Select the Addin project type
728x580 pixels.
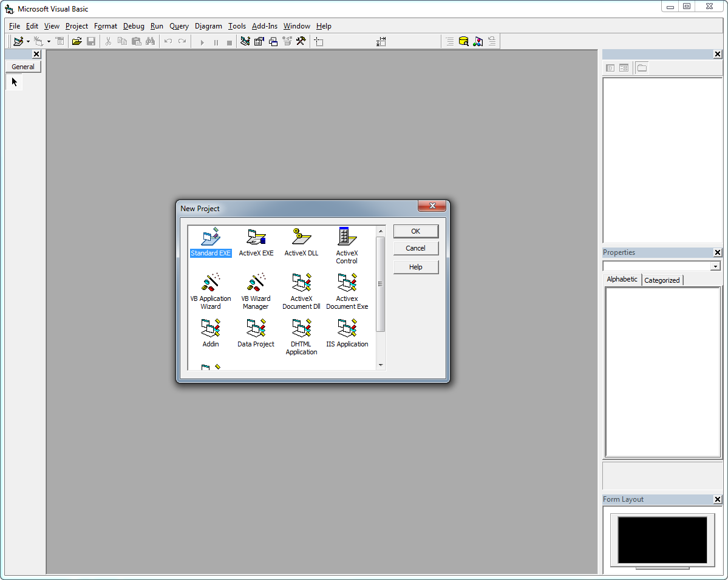coord(211,332)
